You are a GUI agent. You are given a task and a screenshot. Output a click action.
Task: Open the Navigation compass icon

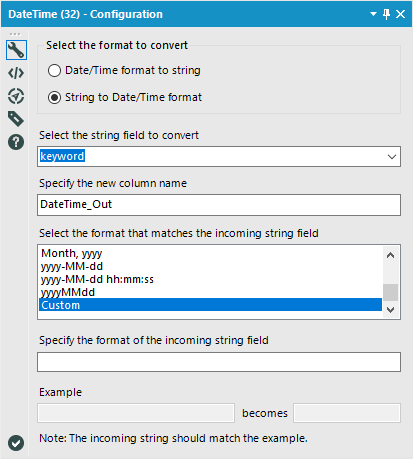point(16,96)
